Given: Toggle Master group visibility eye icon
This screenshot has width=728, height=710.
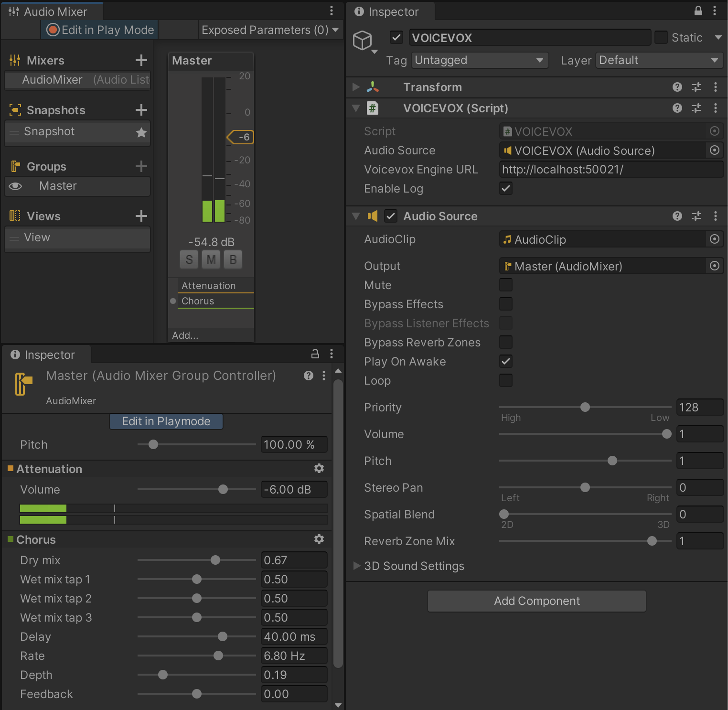Looking at the screenshot, I should 16,186.
